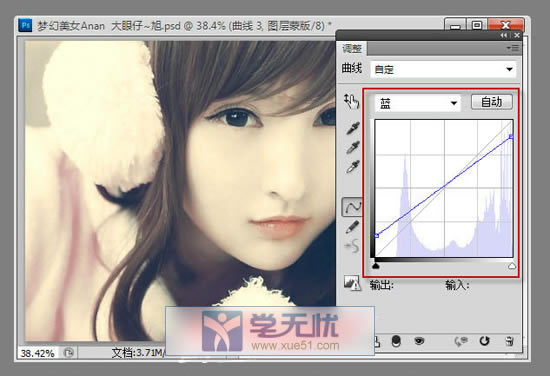This screenshot has height=376, width=550.
Task: Reset curves to adjustment defaults
Action: point(484,341)
